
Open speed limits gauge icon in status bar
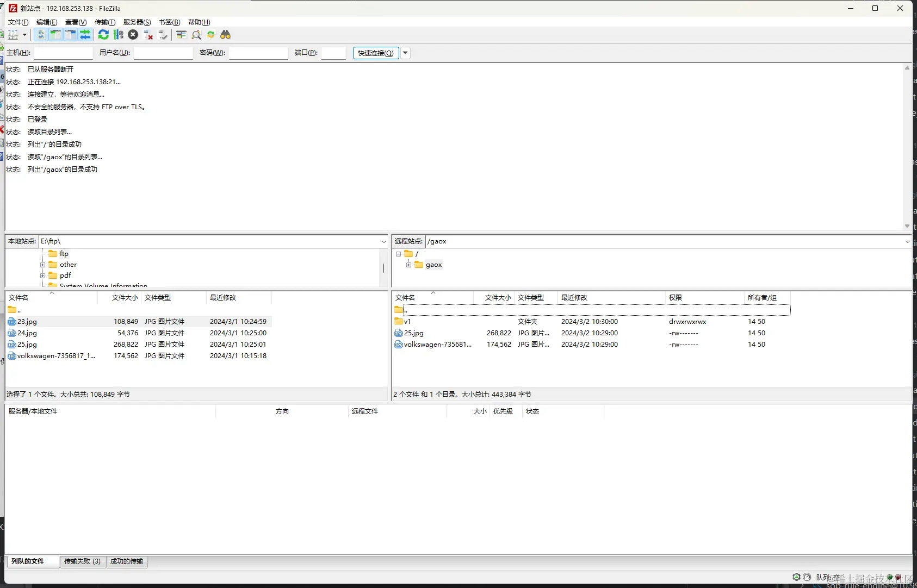pos(807,577)
